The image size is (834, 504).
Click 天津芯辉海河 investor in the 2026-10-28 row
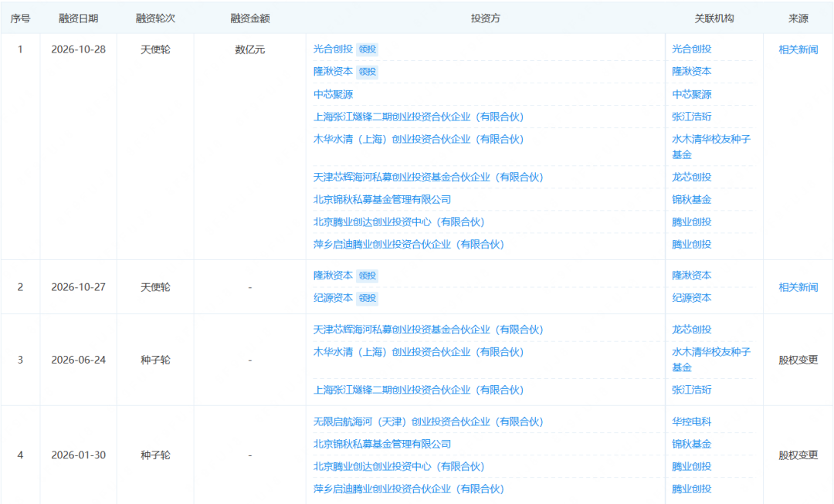428,177
